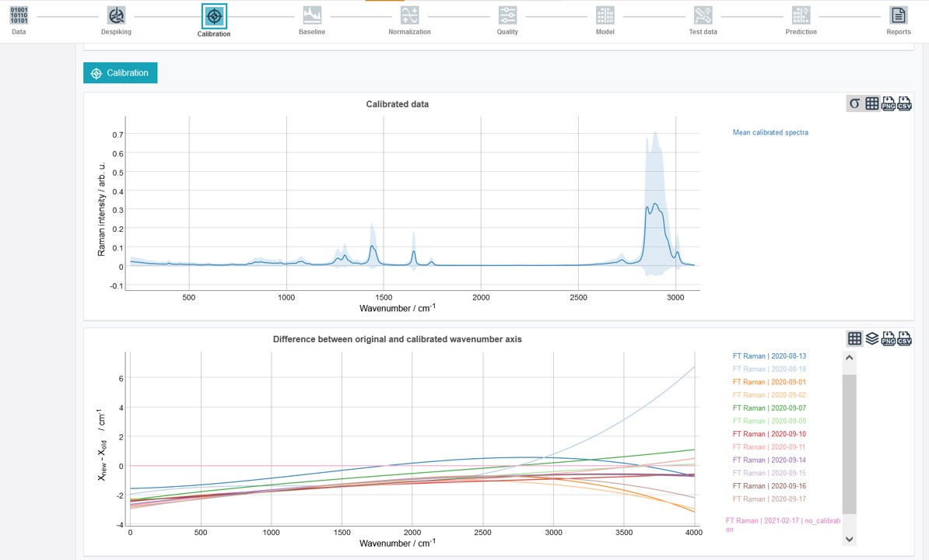Click the difference chart title text
This screenshot has width=929, height=560.
click(397, 339)
